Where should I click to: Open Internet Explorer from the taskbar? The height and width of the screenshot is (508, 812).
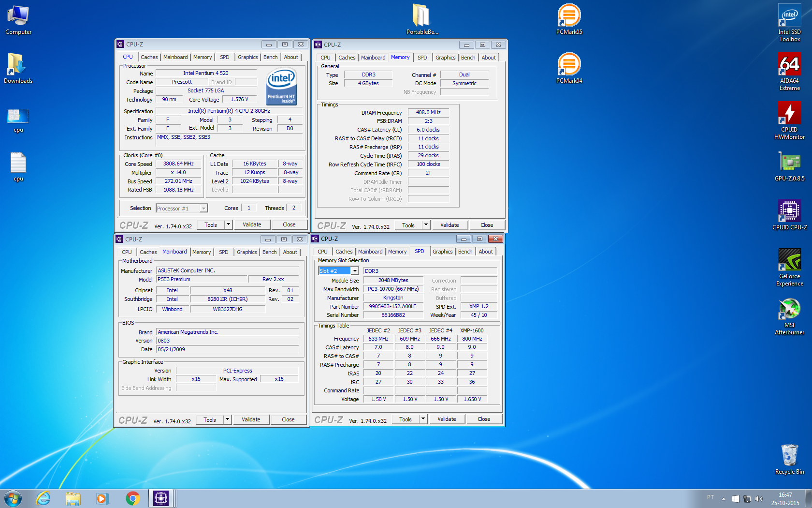pyautogui.click(x=43, y=498)
